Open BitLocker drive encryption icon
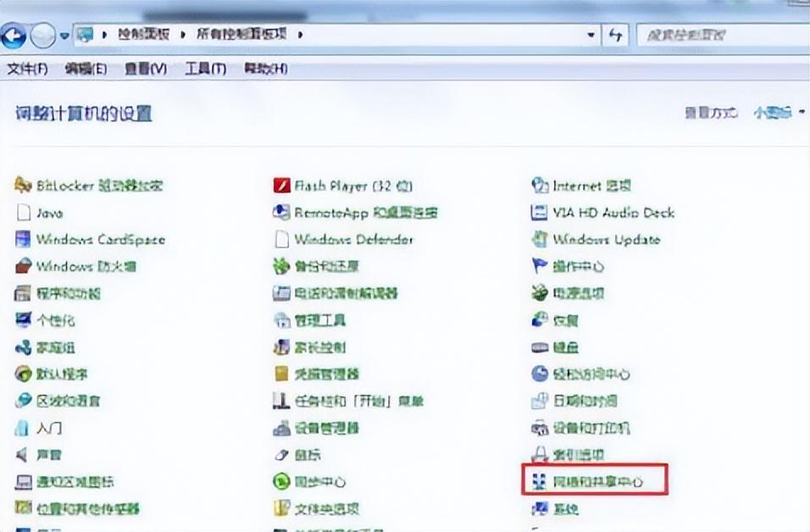Image resolution: width=810 pixels, height=532 pixels. [23, 185]
